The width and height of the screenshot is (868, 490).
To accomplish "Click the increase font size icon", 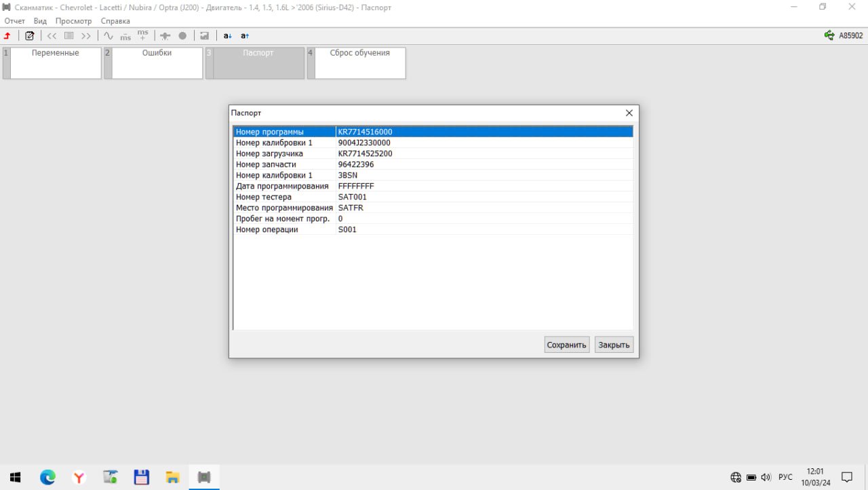I will [x=245, y=36].
